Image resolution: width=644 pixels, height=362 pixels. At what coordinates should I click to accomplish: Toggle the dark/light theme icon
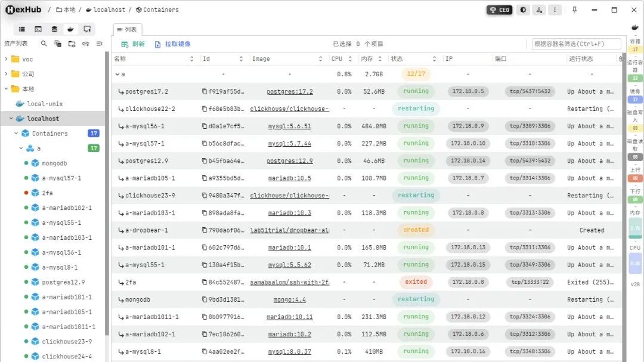tap(524, 10)
